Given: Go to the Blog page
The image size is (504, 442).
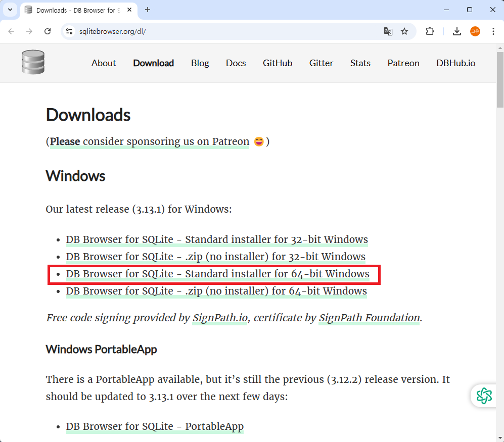Looking at the screenshot, I should tap(200, 63).
